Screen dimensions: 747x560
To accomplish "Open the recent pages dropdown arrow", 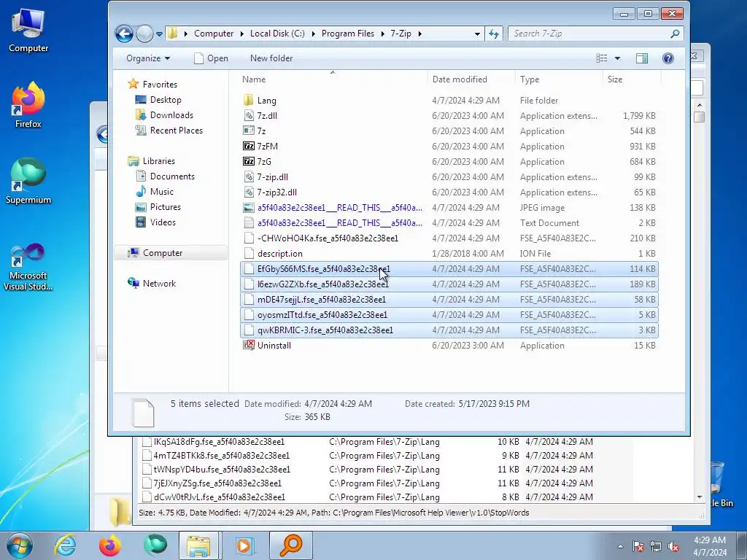I will (x=159, y=34).
